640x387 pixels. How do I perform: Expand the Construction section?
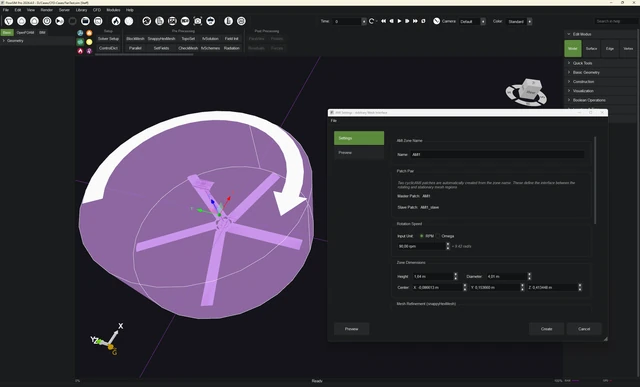[x=569, y=82]
